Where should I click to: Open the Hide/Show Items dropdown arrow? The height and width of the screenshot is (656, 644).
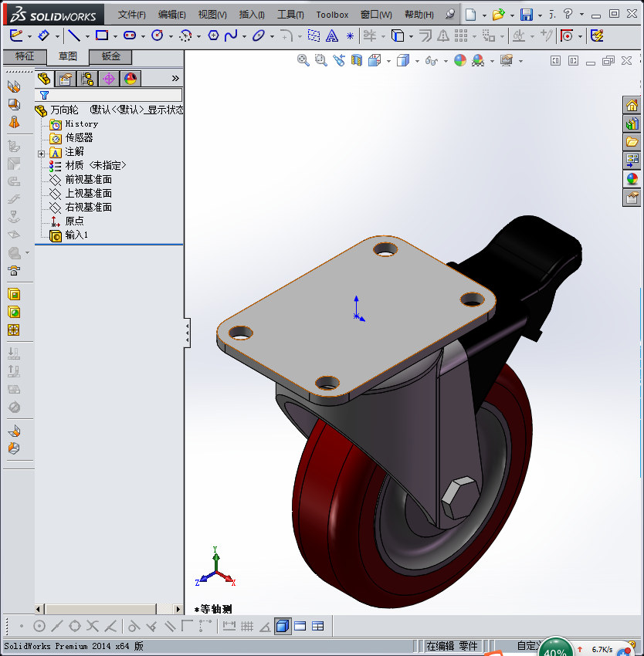click(446, 62)
